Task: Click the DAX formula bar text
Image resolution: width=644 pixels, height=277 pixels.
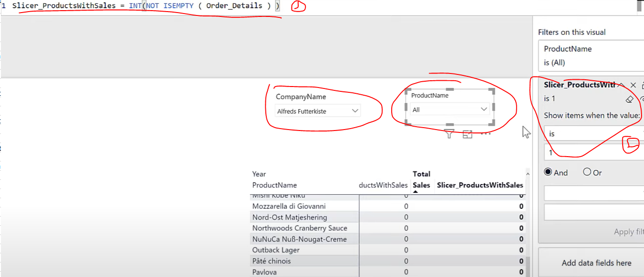Action: pyautogui.click(x=146, y=6)
